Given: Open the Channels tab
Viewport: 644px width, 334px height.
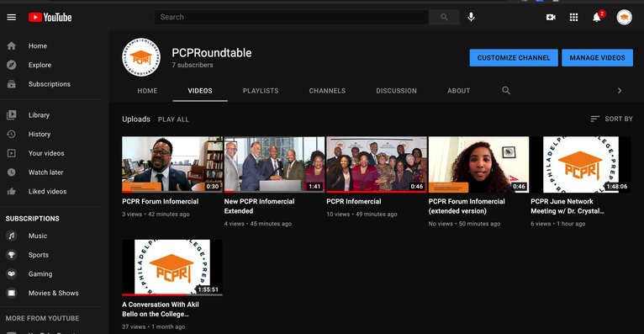Looking at the screenshot, I should point(327,91).
